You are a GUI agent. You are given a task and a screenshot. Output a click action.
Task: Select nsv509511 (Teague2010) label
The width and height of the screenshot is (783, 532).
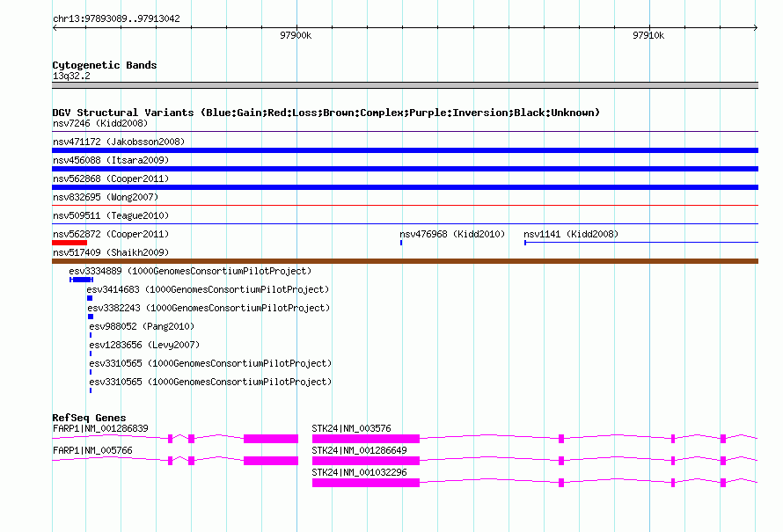click(x=111, y=215)
